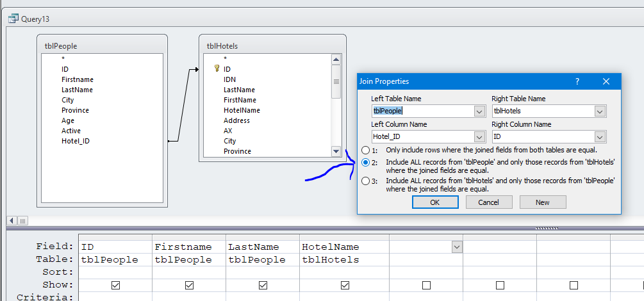Click the tblHotels scroll down arrow

pyautogui.click(x=336, y=152)
